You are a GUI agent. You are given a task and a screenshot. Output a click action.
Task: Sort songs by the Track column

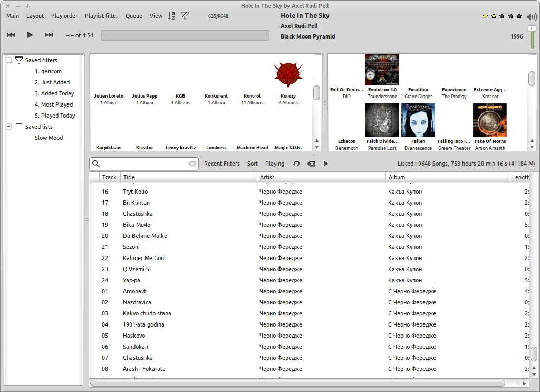pyautogui.click(x=110, y=177)
